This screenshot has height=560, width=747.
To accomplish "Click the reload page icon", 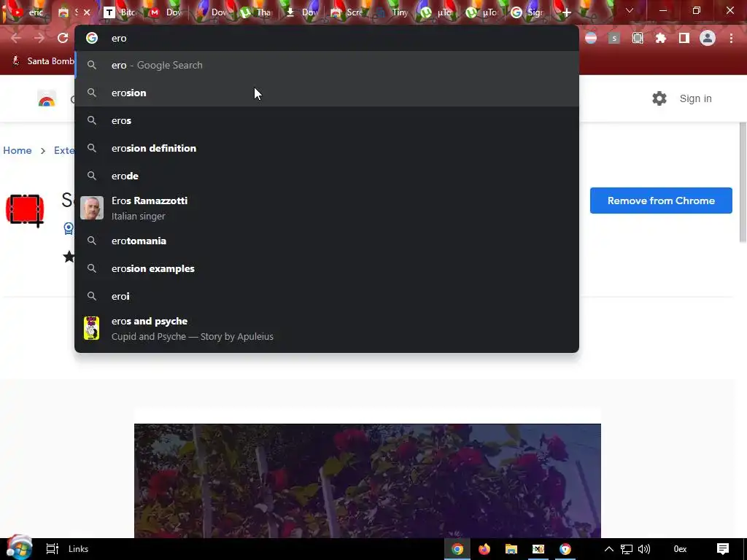I will coord(63,38).
